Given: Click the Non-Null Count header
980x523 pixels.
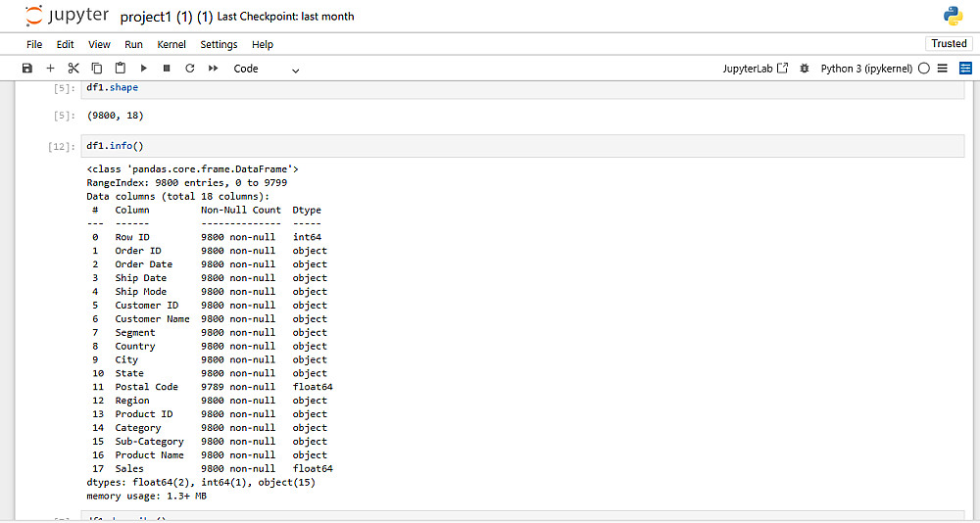Looking at the screenshot, I should pyautogui.click(x=241, y=210).
